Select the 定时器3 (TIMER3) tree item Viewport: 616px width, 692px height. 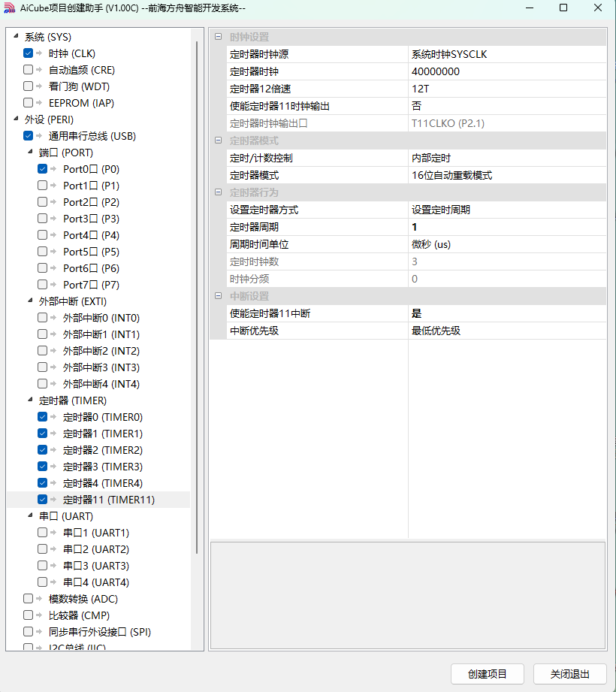point(103,467)
